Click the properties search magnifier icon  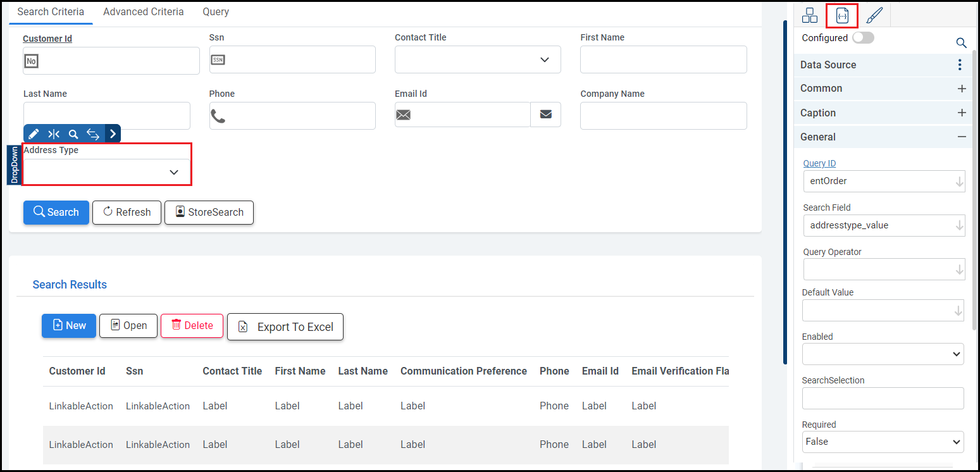tap(961, 43)
